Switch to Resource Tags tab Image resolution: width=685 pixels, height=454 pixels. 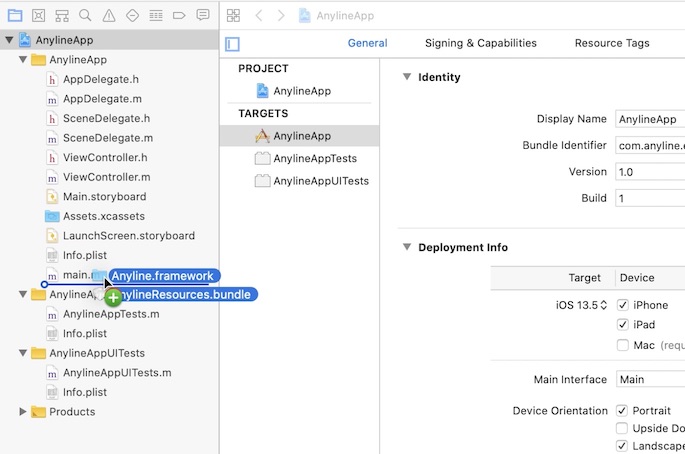tap(611, 43)
